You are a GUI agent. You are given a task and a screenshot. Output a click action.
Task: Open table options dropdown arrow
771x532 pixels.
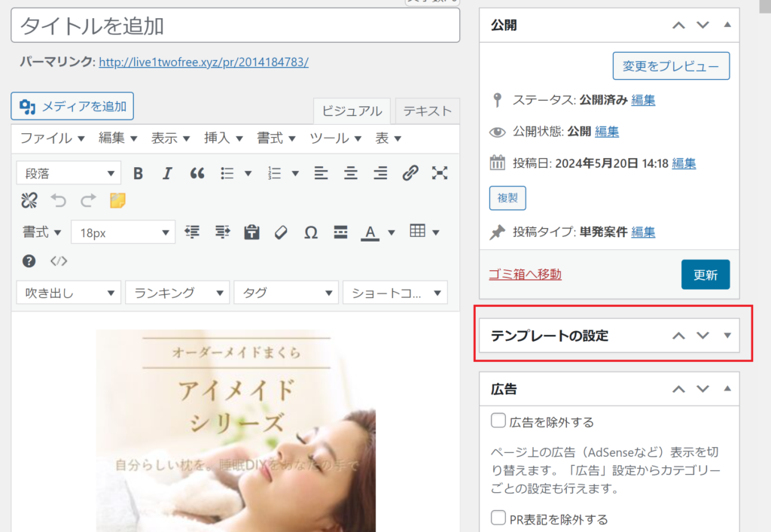click(436, 233)
